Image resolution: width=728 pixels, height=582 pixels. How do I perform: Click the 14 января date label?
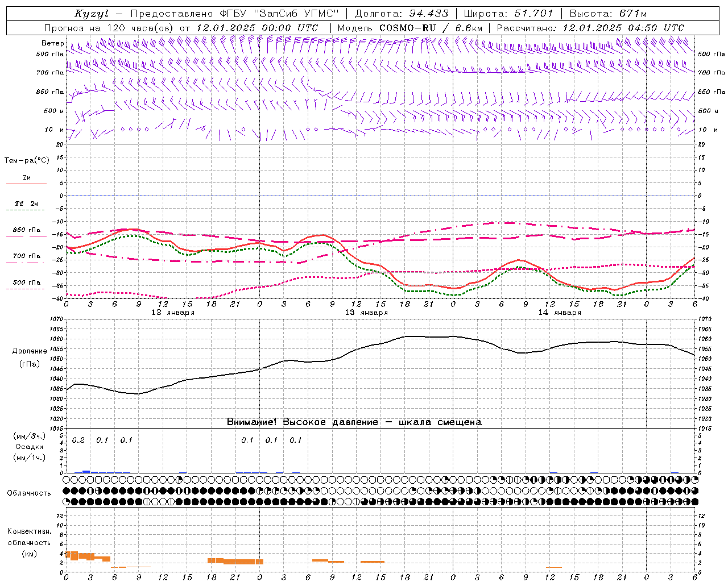point(560,313)
